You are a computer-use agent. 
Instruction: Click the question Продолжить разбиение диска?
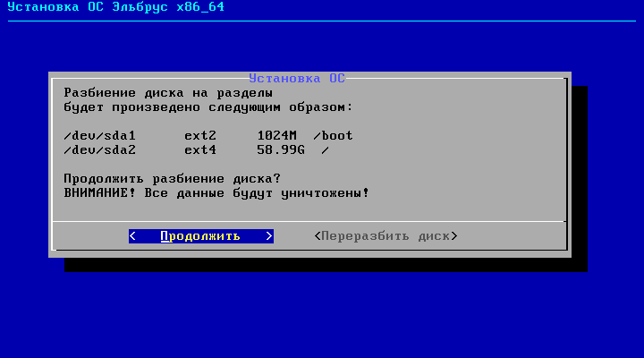pyautogui.click(x=172, y=179)
